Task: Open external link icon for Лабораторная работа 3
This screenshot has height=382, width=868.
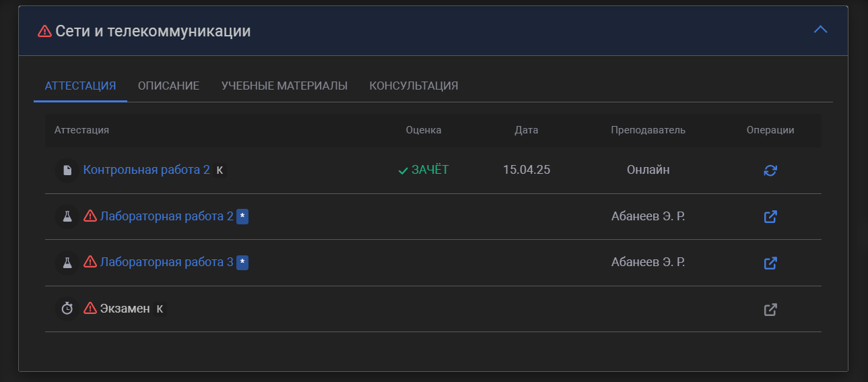Action: (x=770, y=263)
